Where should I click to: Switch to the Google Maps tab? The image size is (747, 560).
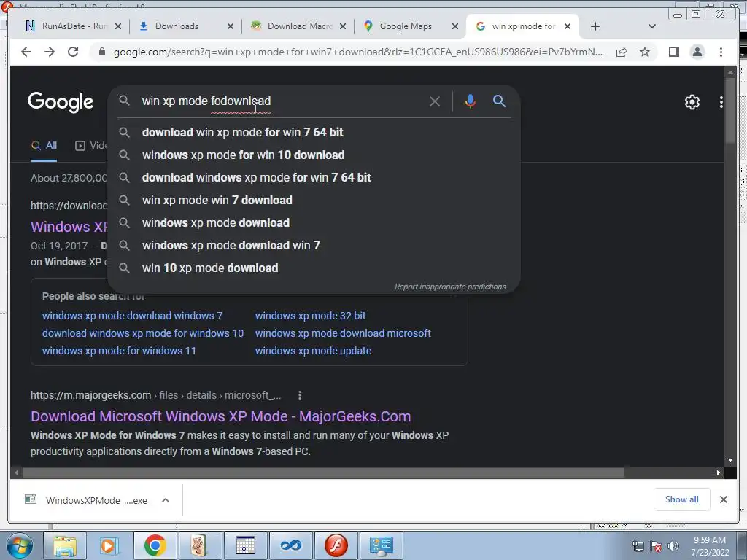pos(406,26)
